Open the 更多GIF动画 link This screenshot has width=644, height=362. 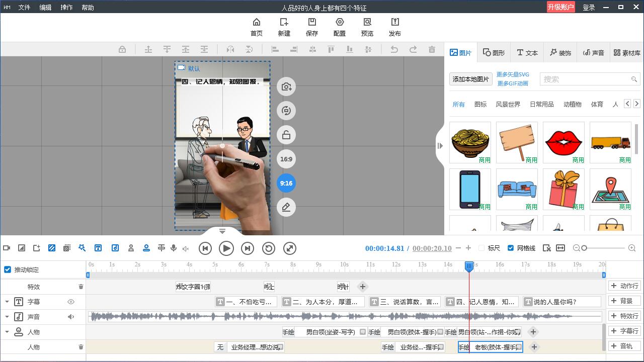point(513,83)
